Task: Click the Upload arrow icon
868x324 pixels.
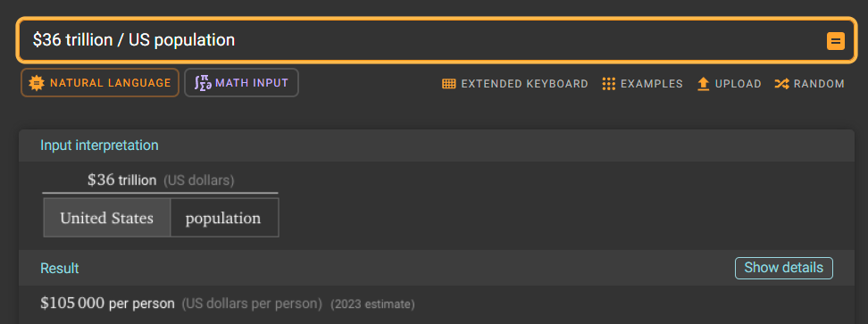Action: tap(704, 84)
